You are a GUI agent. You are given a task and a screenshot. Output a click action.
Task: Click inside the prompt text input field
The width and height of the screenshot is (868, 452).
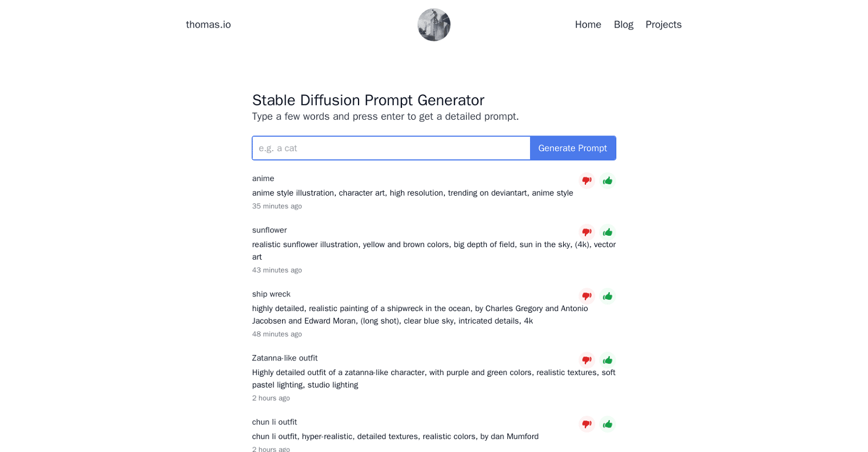[391, 148]
